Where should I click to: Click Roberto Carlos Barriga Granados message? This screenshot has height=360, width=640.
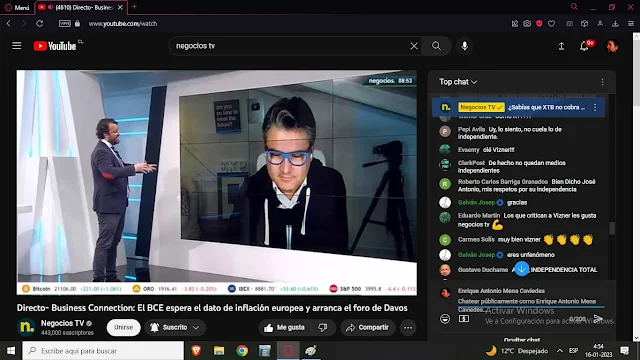click(x=518, y=185)
